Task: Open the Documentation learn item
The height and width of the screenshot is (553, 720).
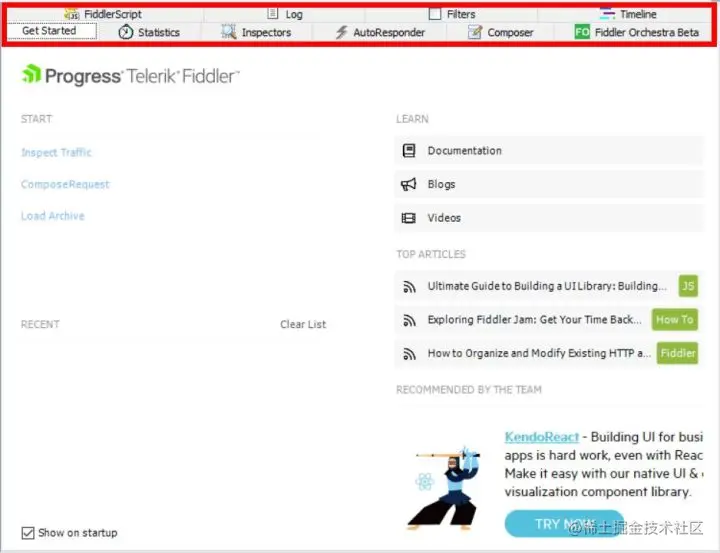Action: [549, 150]
